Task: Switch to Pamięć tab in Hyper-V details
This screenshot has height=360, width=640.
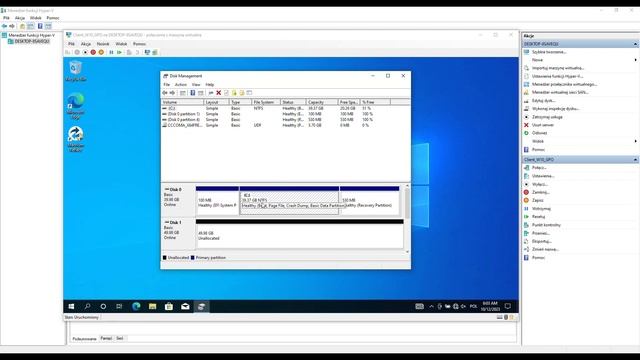Action: coord(106,338)
